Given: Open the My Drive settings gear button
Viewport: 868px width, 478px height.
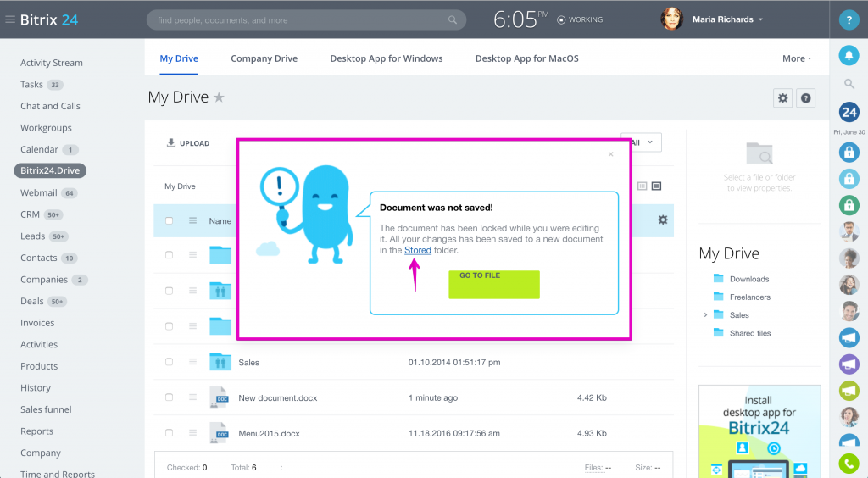Looking at the screenshot, I should pos(782,98).
